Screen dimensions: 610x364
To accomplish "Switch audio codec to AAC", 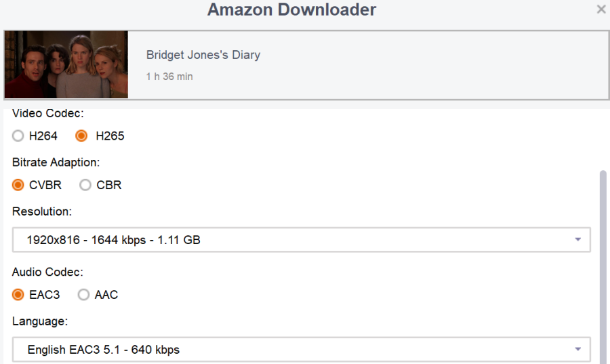I will point(84,295).
